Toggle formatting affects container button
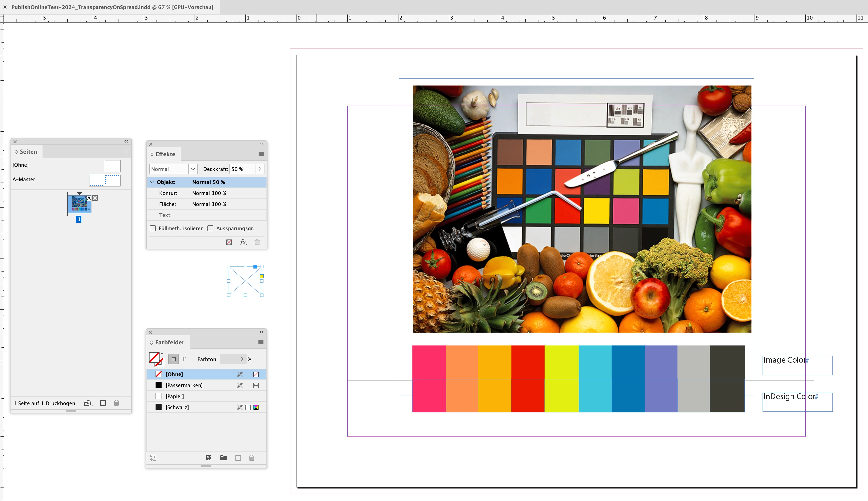The image size is (868, 501). [174, 359]
